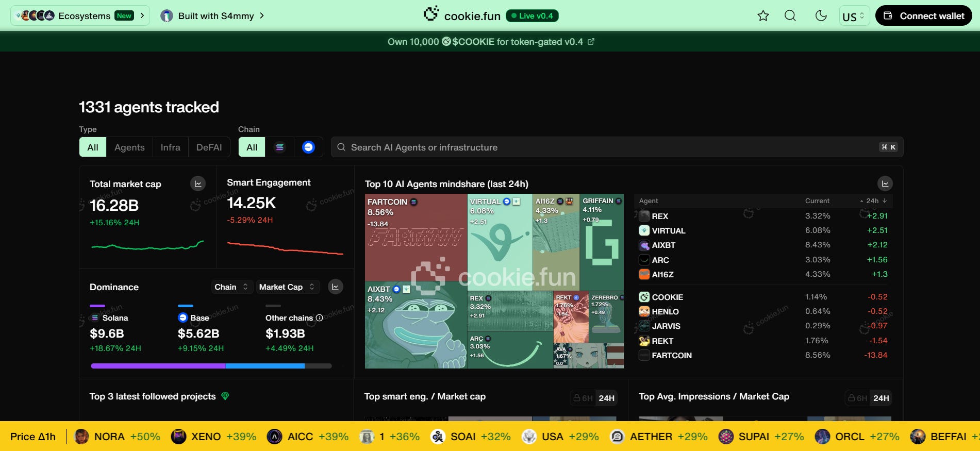Click the ⌘K shortcut badge in search
Screen dimensions: 980x451
[888, 147]
